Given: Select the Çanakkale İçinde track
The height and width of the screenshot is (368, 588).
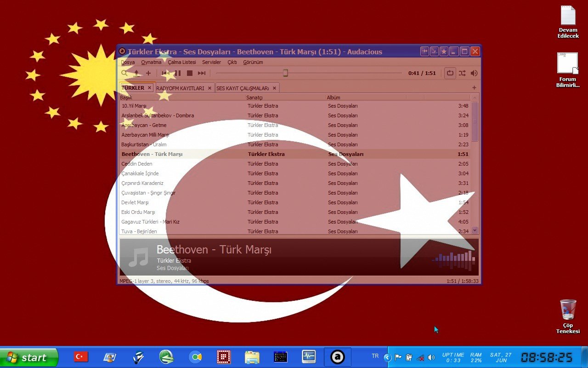Looking at the screenshot, I should coord(294,173).
